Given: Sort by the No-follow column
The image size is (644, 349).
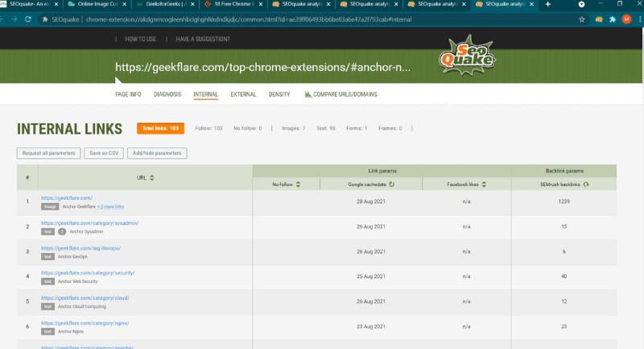Looking at the screenshot, I should coord(298,185).
